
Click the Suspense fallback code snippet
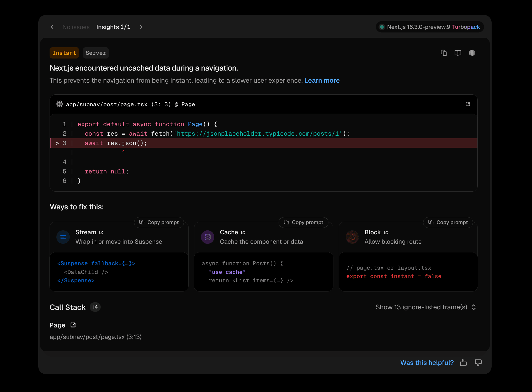pos(96,263)
